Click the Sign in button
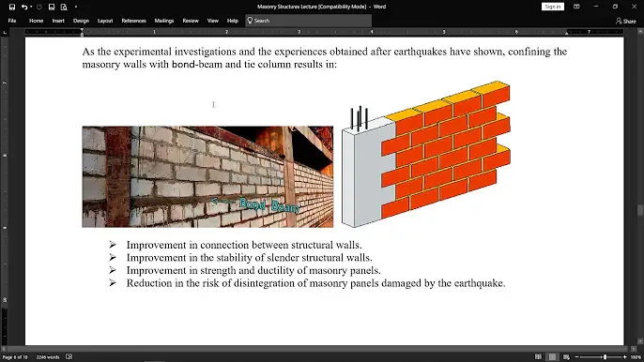This screenshot has width=644, height=362. pos(553,7)
